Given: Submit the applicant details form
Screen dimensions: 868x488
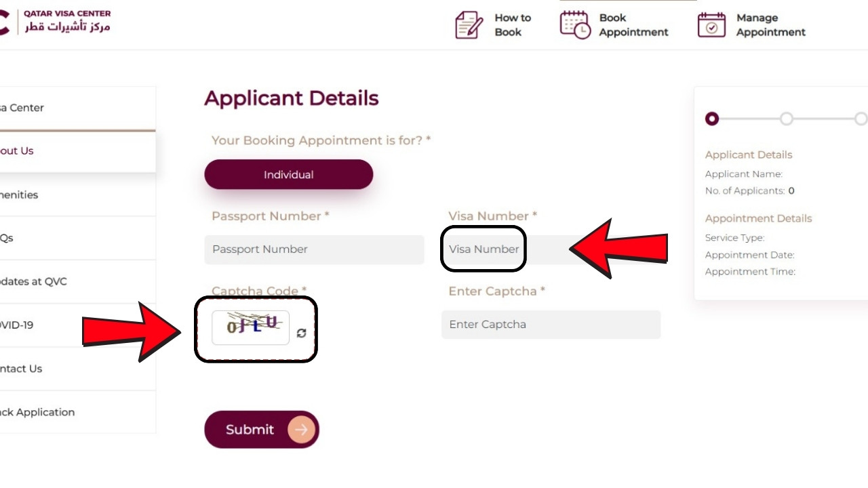Looking at the screenshot, I should [250, 430].
